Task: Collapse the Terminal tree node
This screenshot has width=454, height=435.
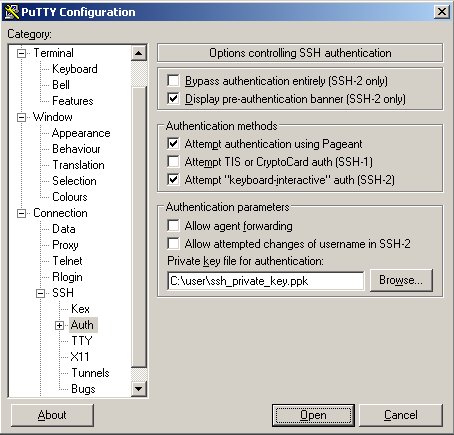Action: click(21, 53)
